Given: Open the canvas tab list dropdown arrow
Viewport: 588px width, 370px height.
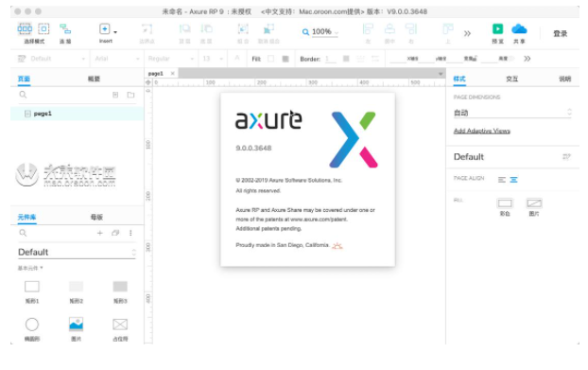Looking at the screenshot, I should click(x=441, y=74).
